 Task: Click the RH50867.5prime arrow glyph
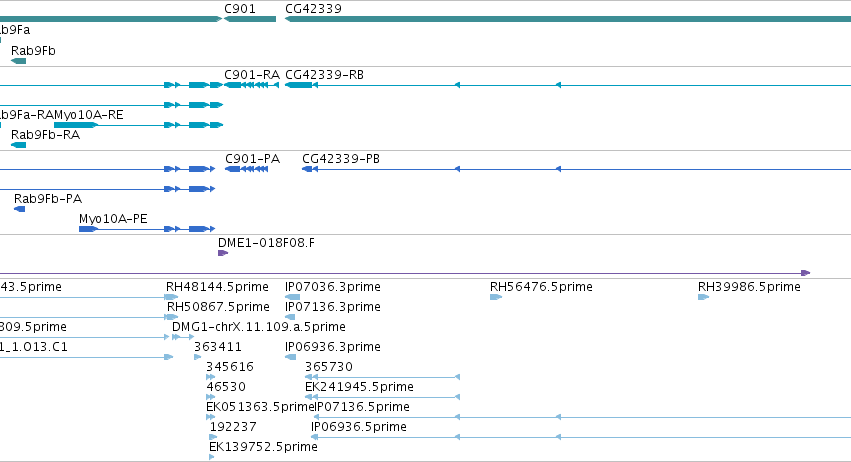click(x=172, y=317)
